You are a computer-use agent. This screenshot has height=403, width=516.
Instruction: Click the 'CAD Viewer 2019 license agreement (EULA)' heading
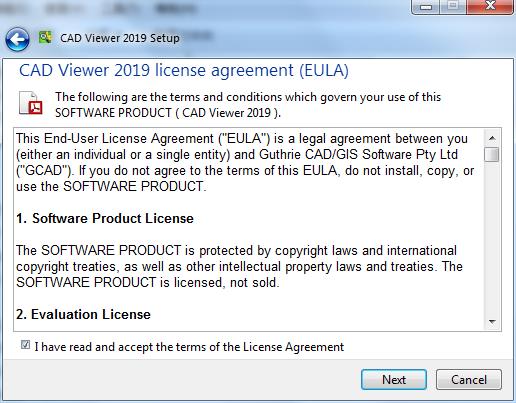[x=184, y=71]
